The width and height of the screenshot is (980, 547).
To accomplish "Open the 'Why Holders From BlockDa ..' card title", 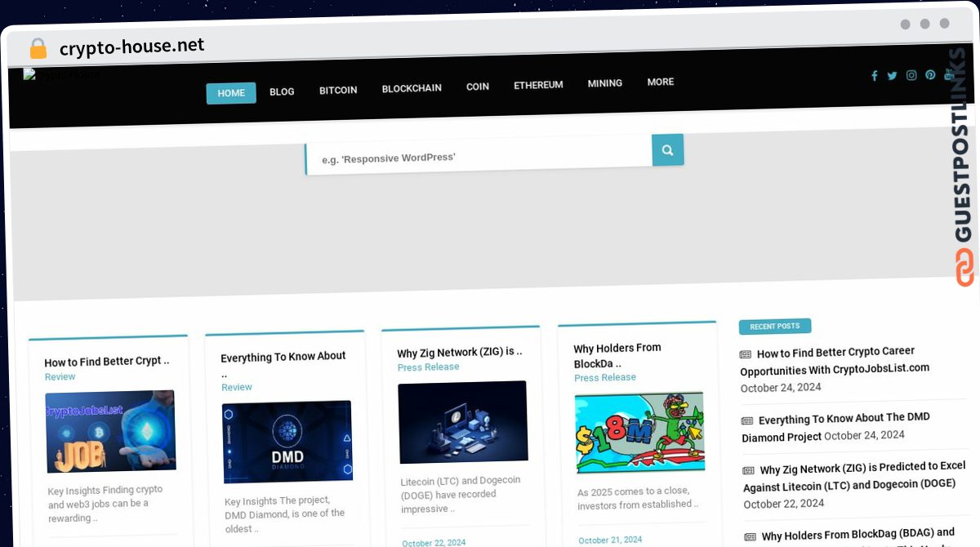I will [x=618, y=355].
